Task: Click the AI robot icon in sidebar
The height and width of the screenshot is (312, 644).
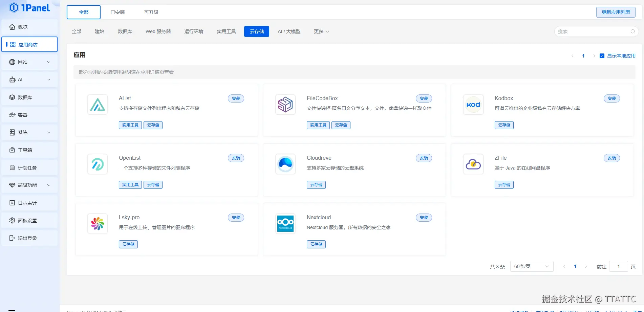Action: click(12, 80)
